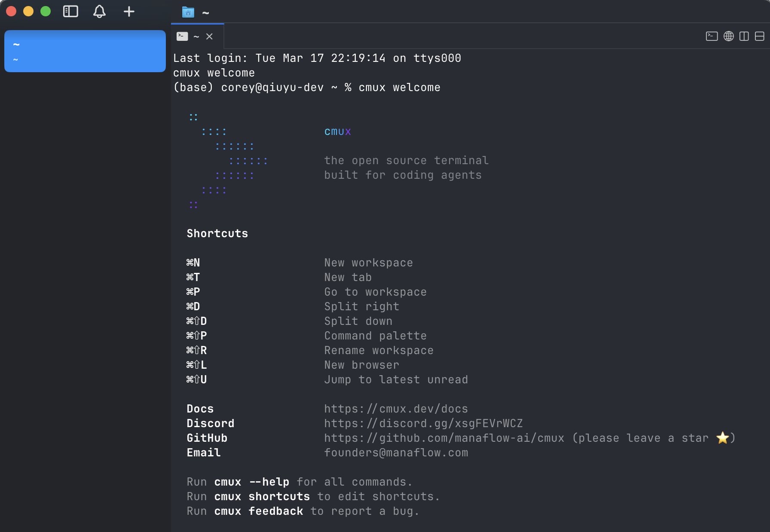Open new browser globe icon

[x=728, y=36]
